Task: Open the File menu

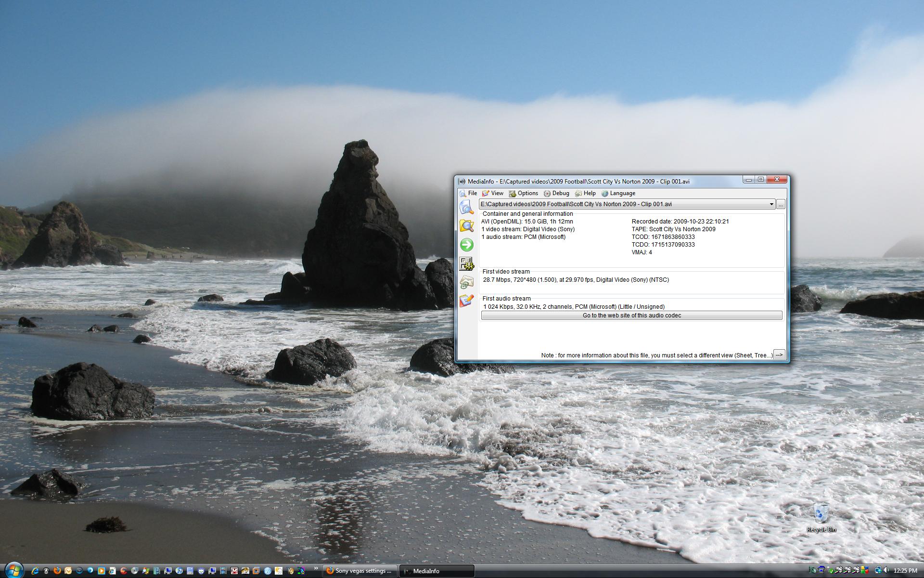Action: click(468, 193)
